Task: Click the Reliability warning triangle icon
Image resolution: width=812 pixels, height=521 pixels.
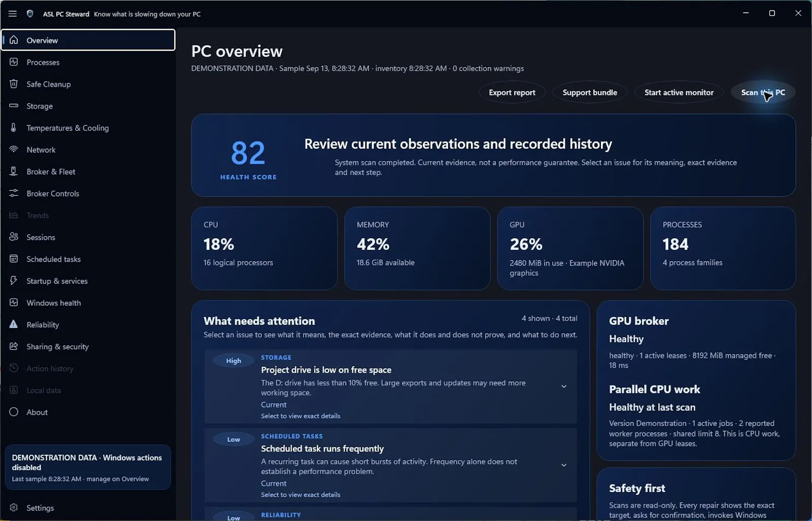Action: click(14, 324)
